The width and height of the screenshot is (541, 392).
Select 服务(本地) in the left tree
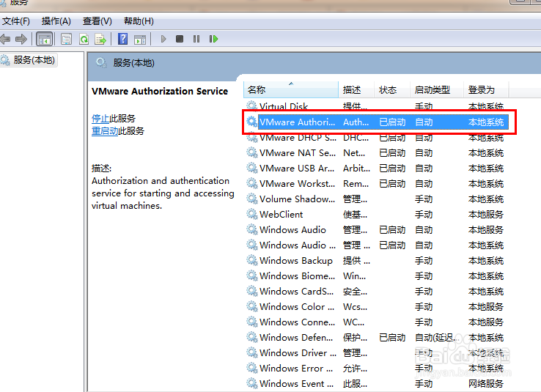(34, 60)
